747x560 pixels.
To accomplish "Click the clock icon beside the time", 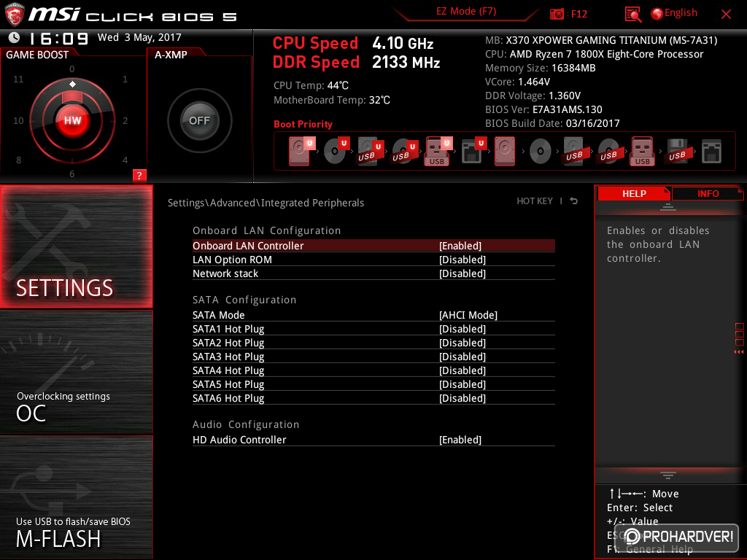I will pyautogui.click(x=15, y=37).
